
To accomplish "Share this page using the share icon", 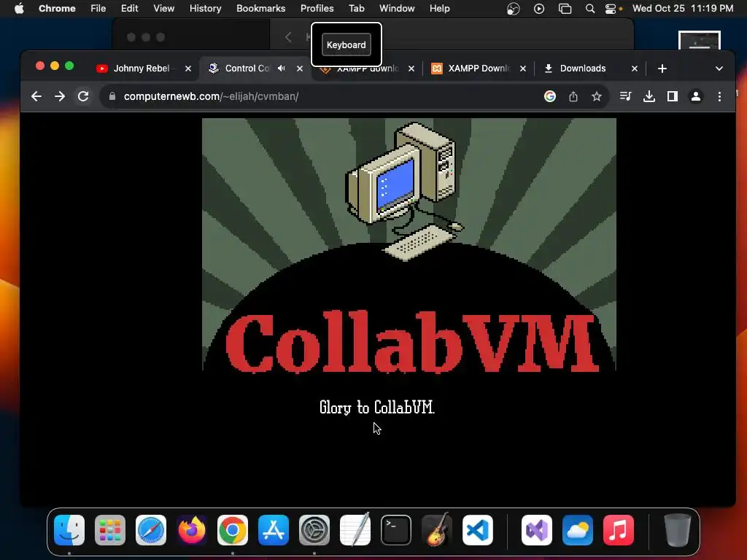I will 573,97.
